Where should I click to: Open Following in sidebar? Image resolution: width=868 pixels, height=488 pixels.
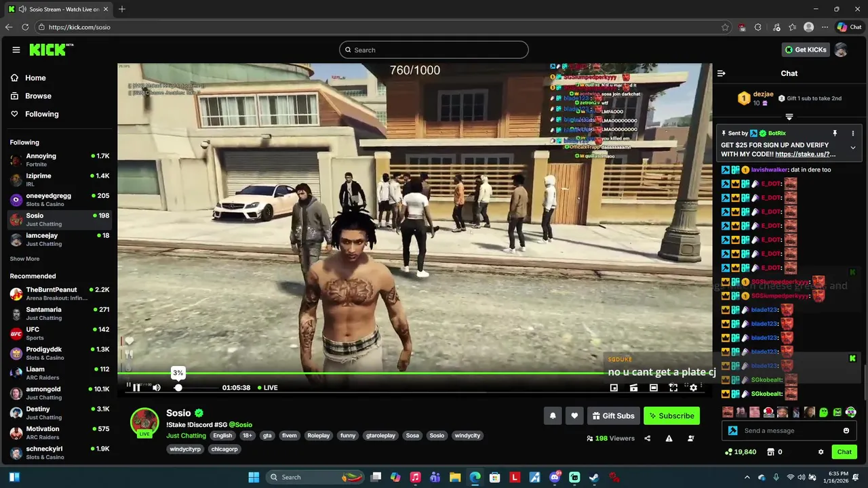click(35, 114)
